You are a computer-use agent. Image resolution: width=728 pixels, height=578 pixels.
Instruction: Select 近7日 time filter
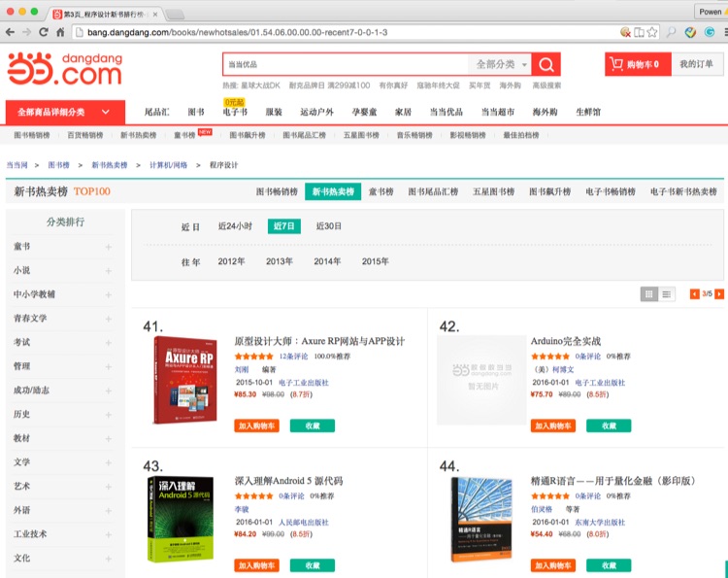[284, 226]
